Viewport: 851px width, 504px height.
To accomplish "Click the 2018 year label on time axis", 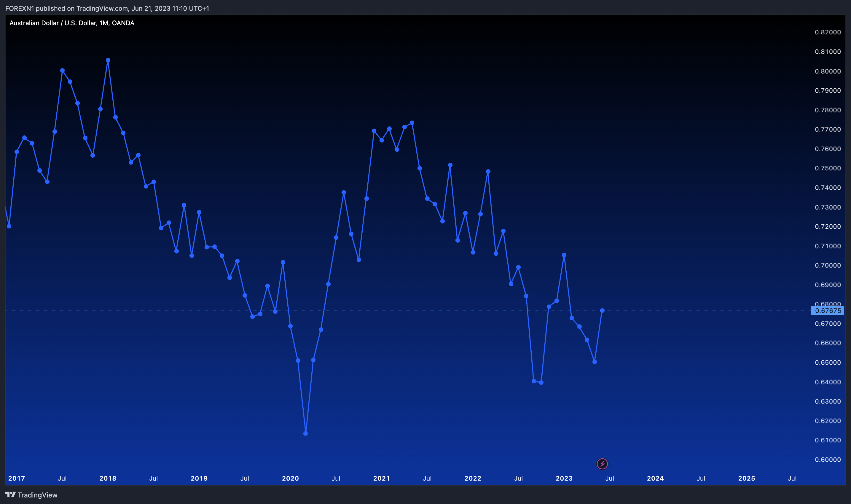I will pyautogui.click(x=108, y=478).
